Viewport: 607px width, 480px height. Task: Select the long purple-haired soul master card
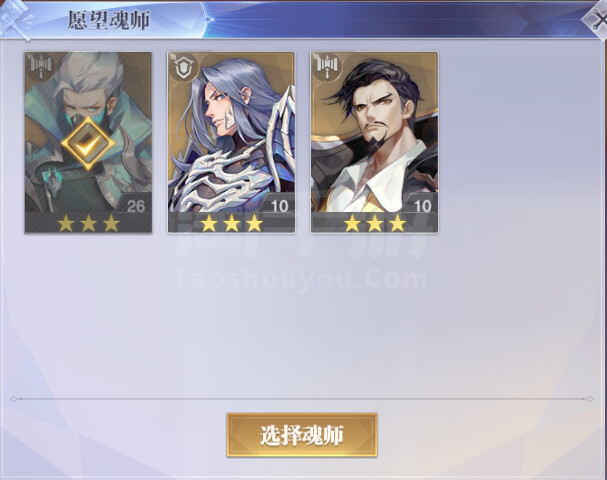coord(231,142)
